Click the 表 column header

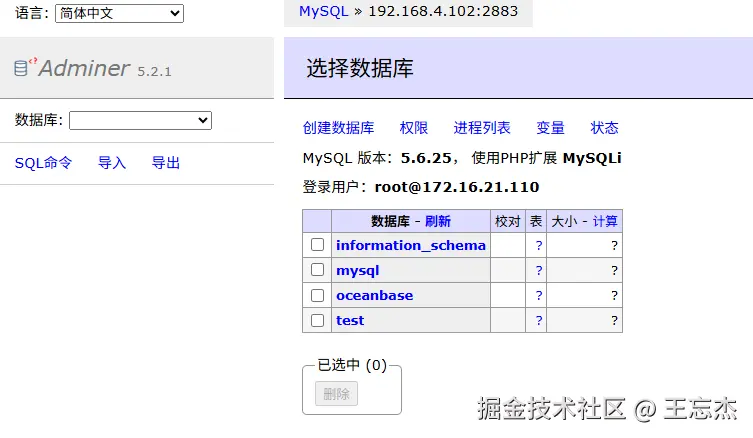[x=535, y=221]
